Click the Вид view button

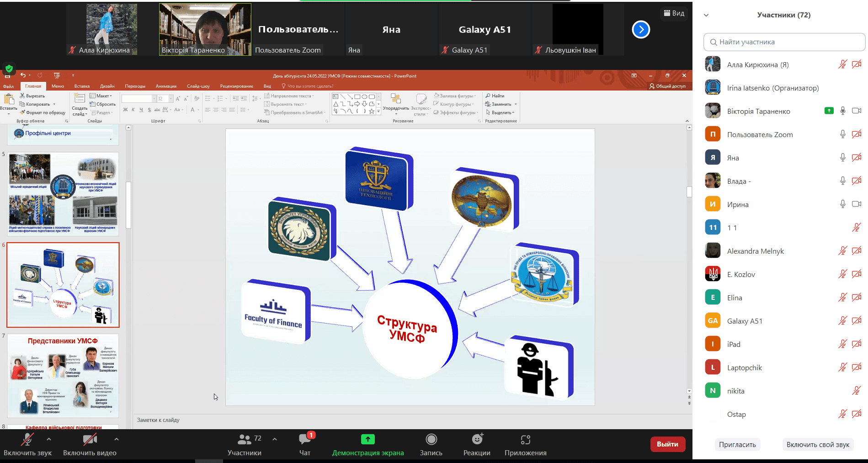pos(674,13)
